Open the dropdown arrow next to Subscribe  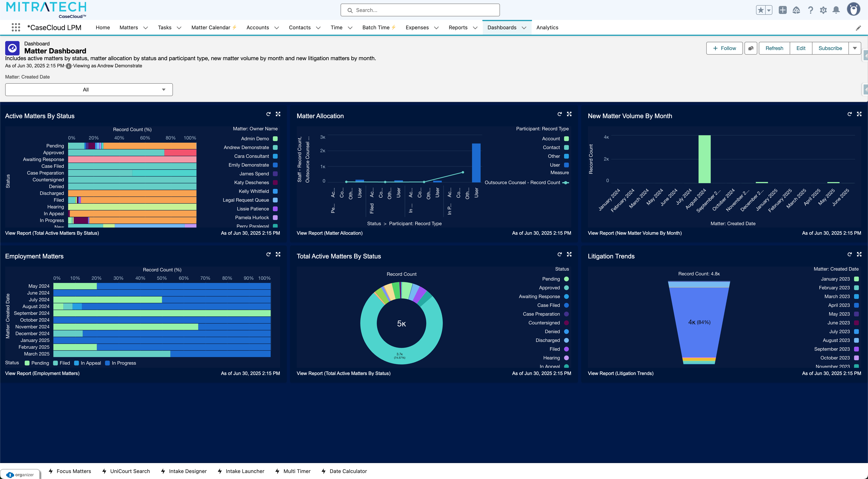(854, 48)
